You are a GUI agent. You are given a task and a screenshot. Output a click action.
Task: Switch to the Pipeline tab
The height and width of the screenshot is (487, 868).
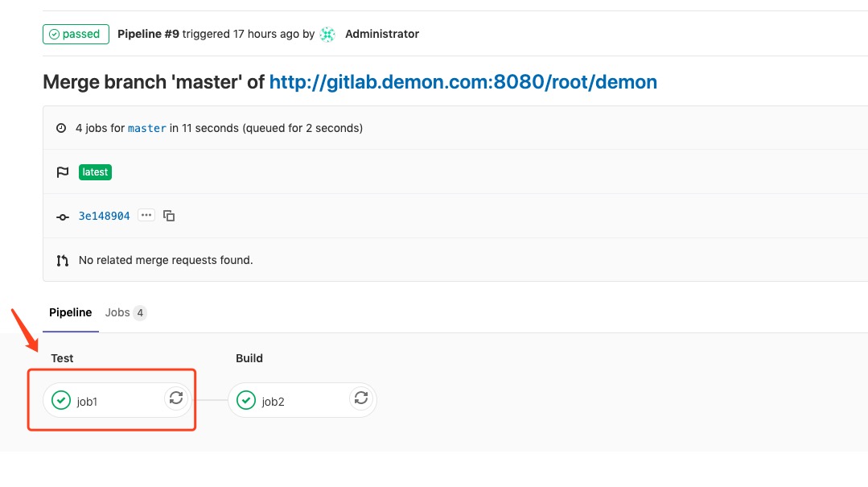click(71, 312)
